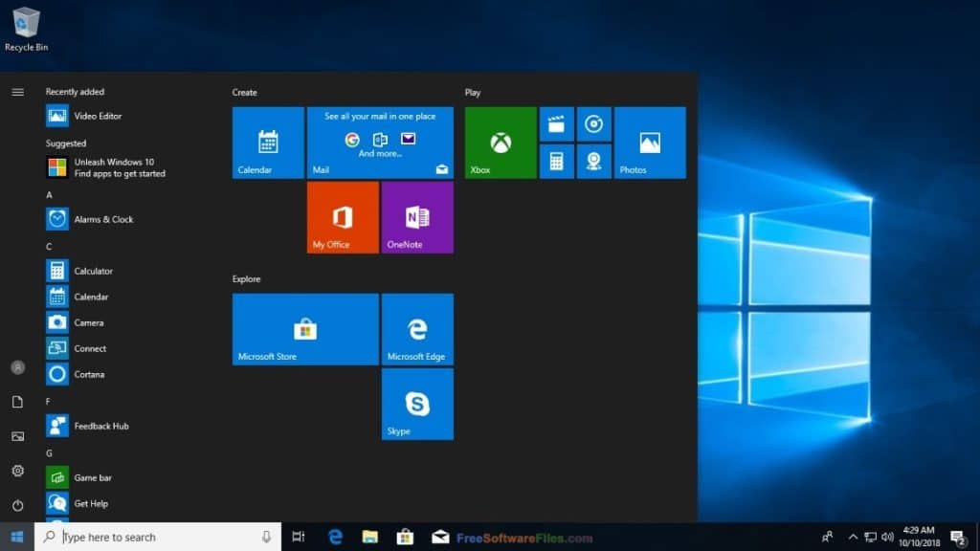Show hidden icons chevron in system tray
Image resolution: width=980 pixels, height=551 pixels.
[x=853, y=537]
